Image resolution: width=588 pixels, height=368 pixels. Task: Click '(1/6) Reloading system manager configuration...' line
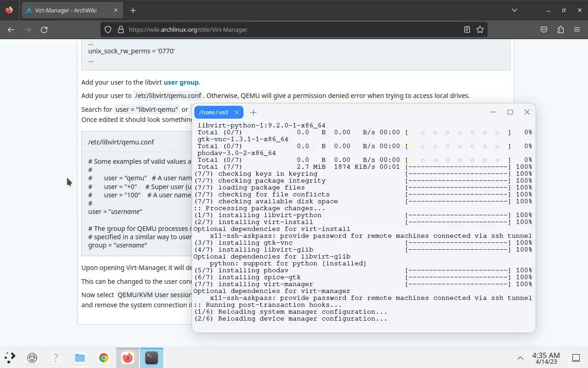[x=291, y=312]
